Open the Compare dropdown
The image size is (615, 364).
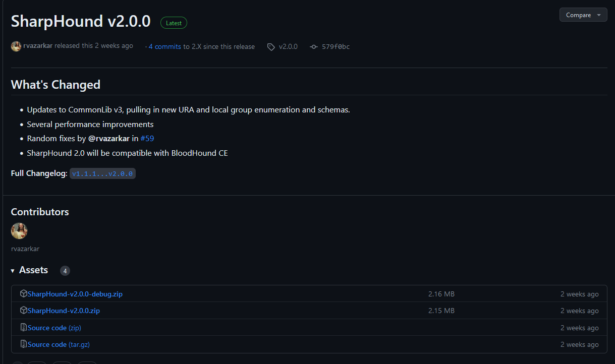(583, 15)
